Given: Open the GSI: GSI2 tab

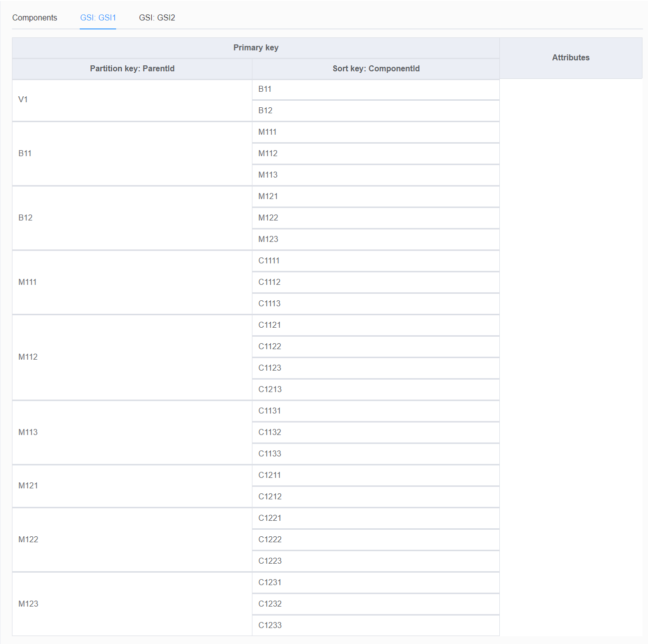Looking at the screenshot, I should click(x=157, y=17).
